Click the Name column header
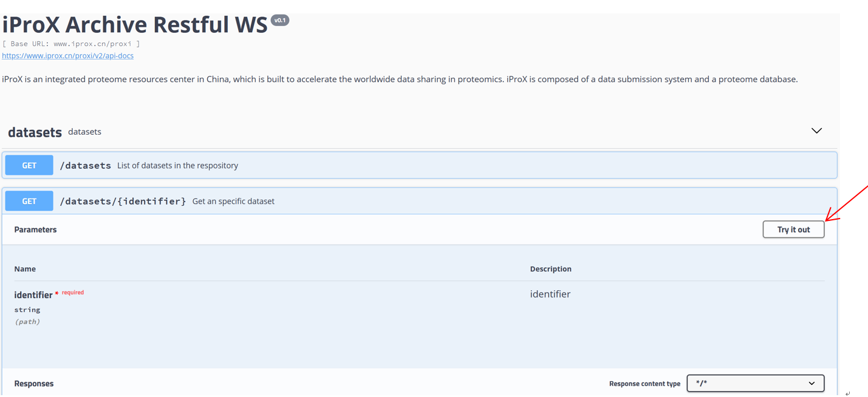Image resolution: width=868 pixels, height=397 pixels. (x=25, y=269)
